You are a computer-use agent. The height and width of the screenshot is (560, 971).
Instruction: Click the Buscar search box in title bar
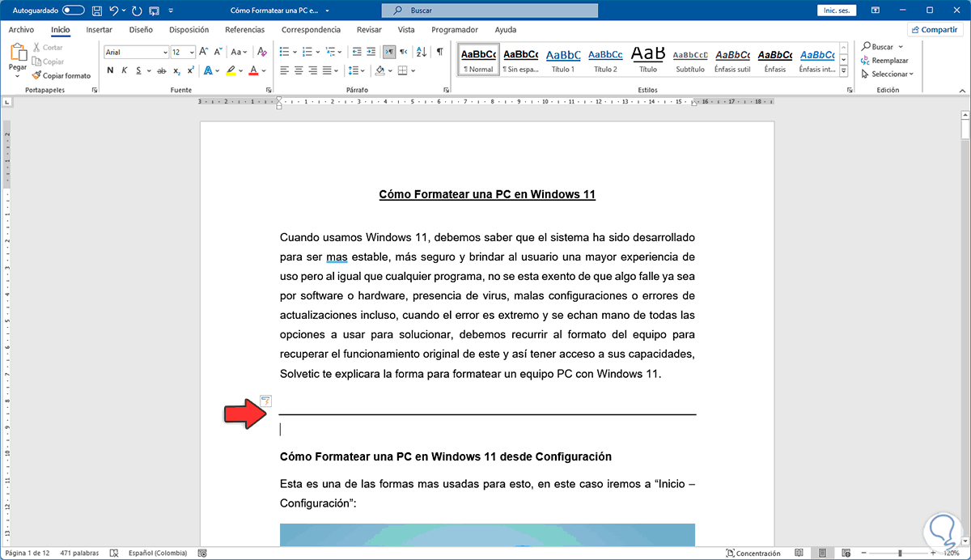(490, 11)
